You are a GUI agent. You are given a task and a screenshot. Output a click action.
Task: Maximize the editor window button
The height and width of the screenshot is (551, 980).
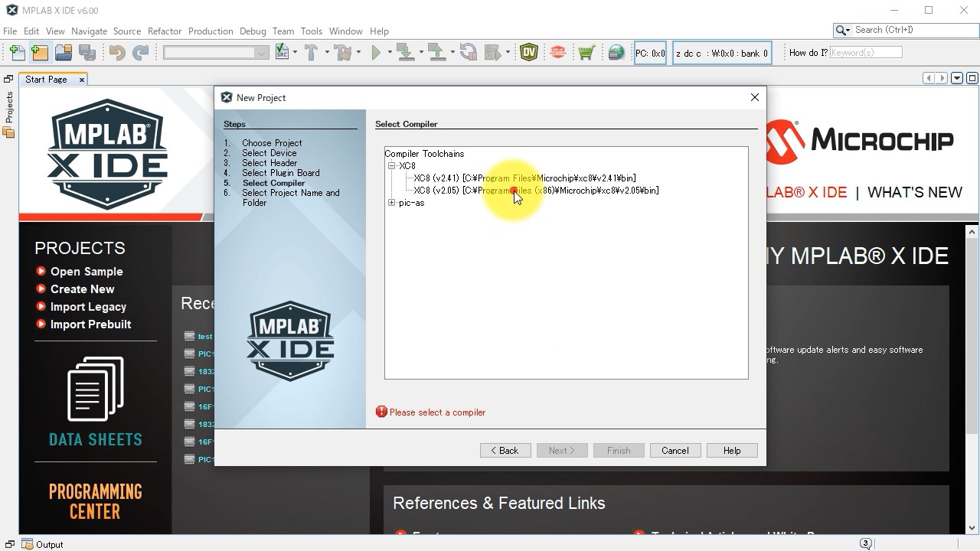[x=972, y=78]
